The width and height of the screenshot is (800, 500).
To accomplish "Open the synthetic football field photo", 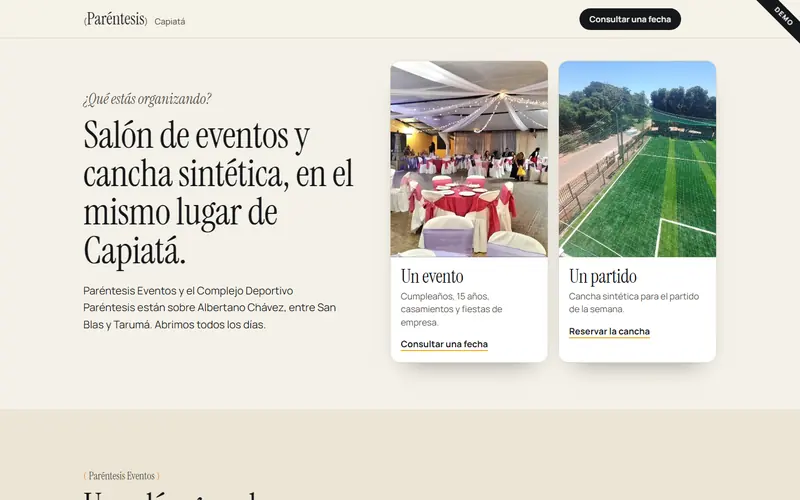I will (x=637, y=159).
